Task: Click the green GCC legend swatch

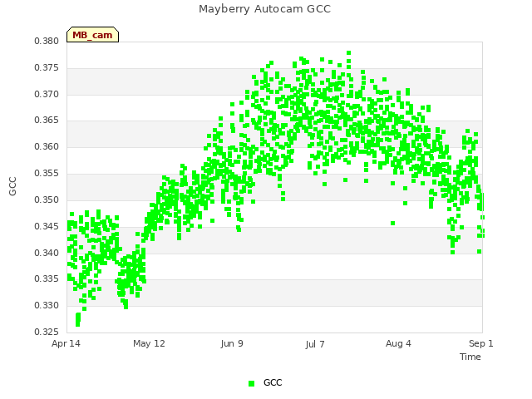Action: pyautogui.click(x=251, y=383)
